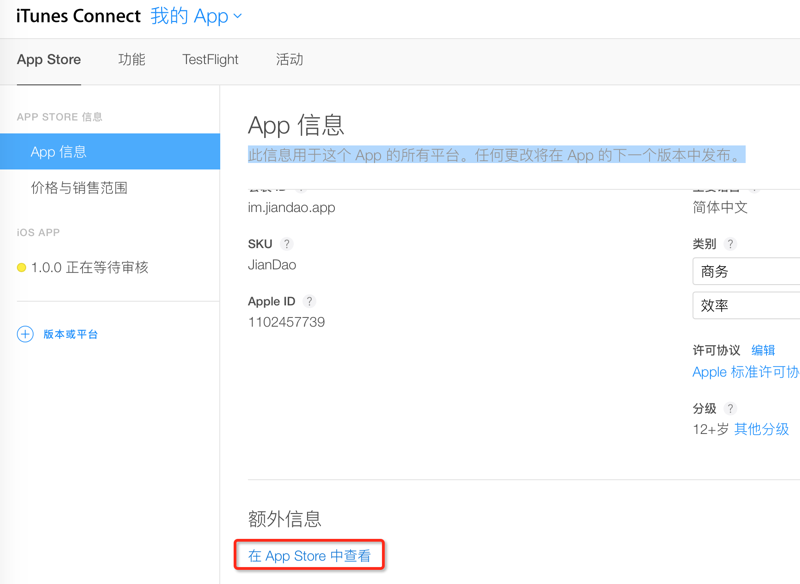Open the 我的 App dropdown menu
Viewport: 800px width, 584px height.
coord(196,16)
